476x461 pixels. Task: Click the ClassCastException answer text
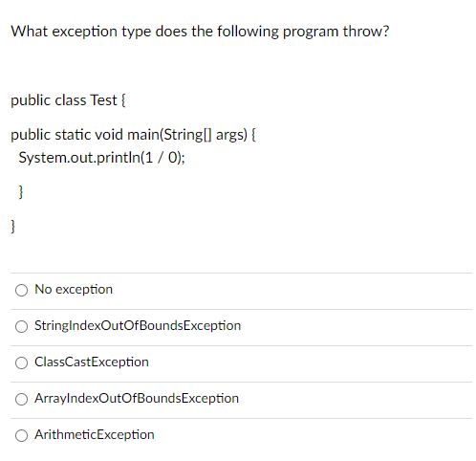(x=92, y=362)
